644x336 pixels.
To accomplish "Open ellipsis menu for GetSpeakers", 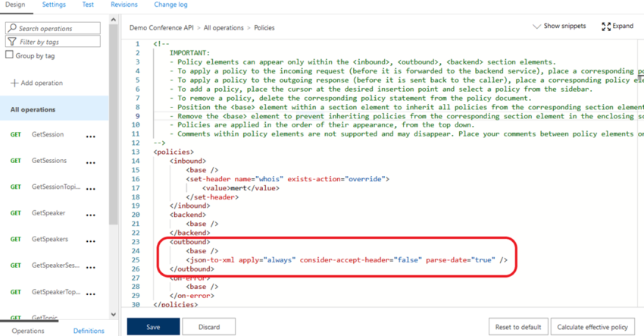I will tap(91, 241).
